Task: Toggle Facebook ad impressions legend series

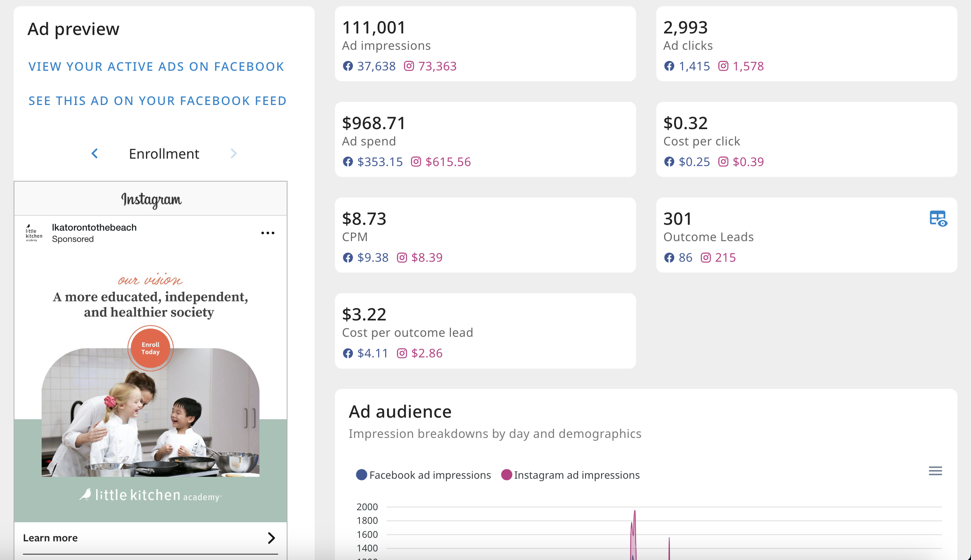Action: [423, 475]
